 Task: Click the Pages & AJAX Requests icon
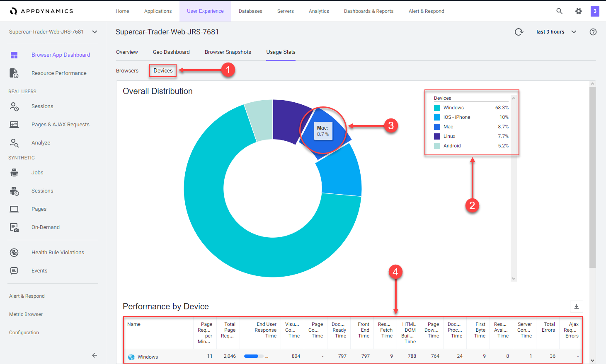(14, 125)
